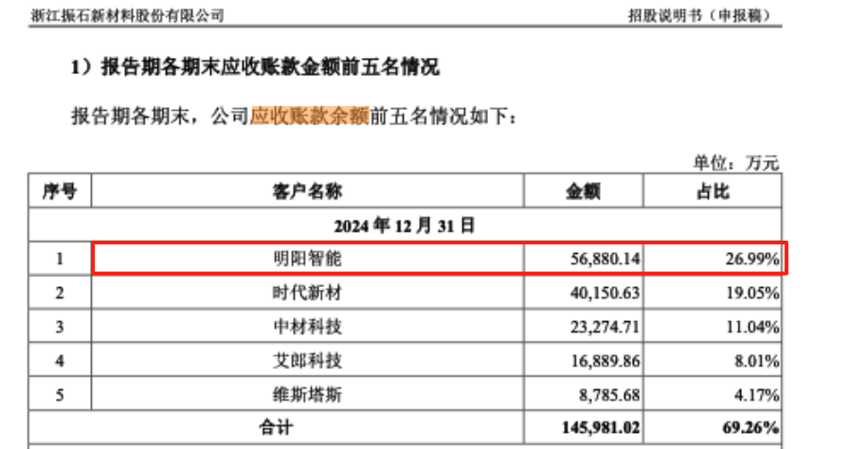Click the 金额 column header
The image size is (868, 449).
[583, 191]
